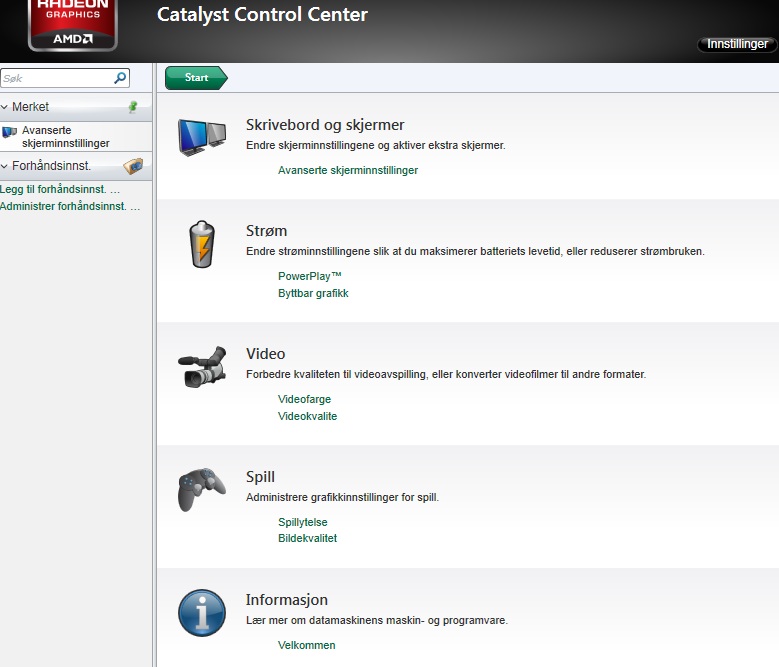The image size is (779, 667).
Task: Open the Velkommen link
Action: point(307,645)
